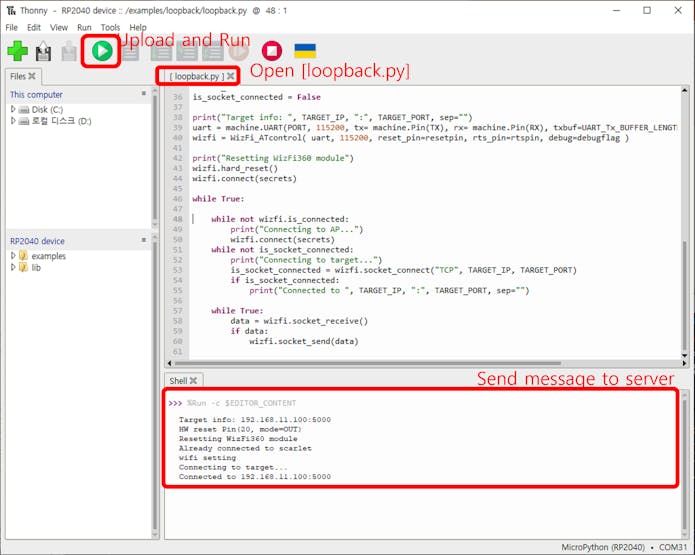Select the lib folder

click(x=36, y=267)
